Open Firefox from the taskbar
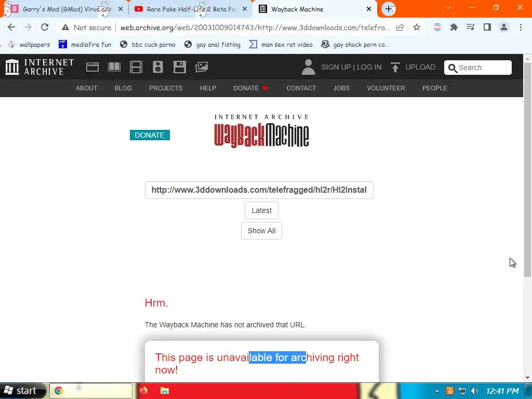The height and width of the screenshot is (399, 532). click(143, 391)
